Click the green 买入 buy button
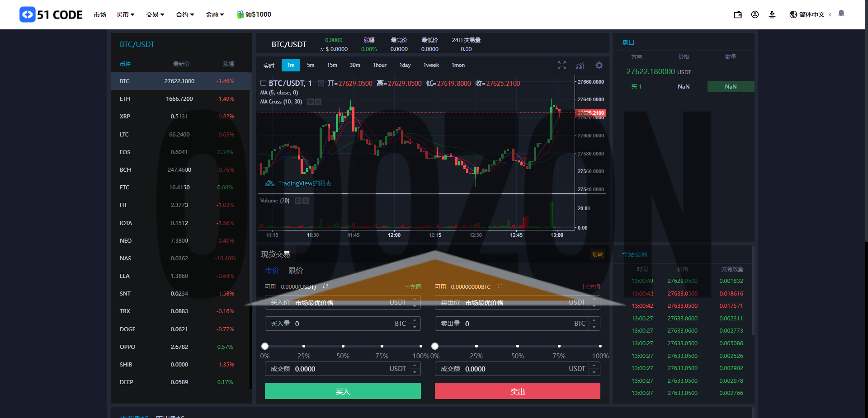The image size is (868, 418). click(343, 391)
